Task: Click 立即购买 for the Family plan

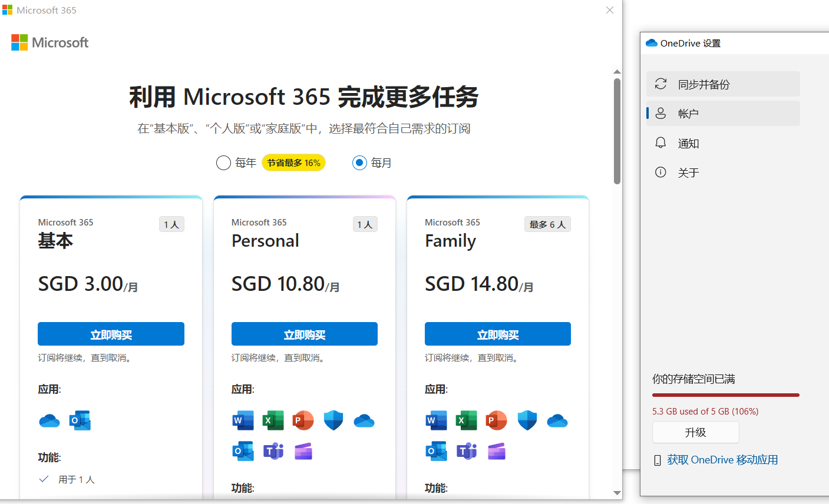Action: 498,334
